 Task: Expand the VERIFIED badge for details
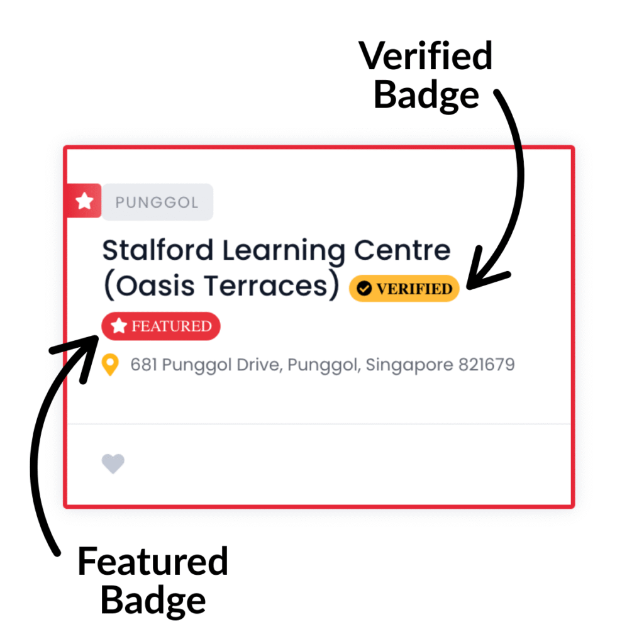pyautogui.click(x=404, y=289)
